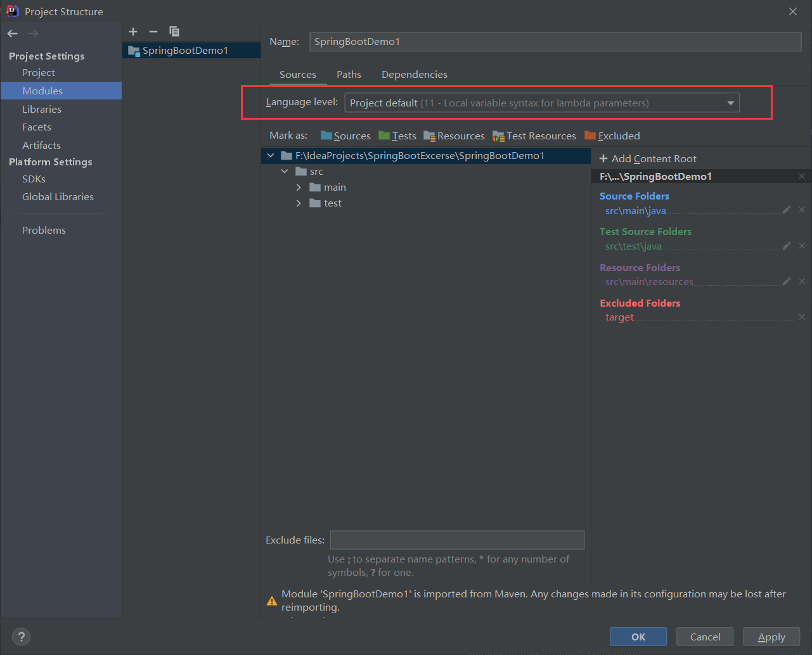
Task: Expand the main folder node
Action: coord(299,187)
